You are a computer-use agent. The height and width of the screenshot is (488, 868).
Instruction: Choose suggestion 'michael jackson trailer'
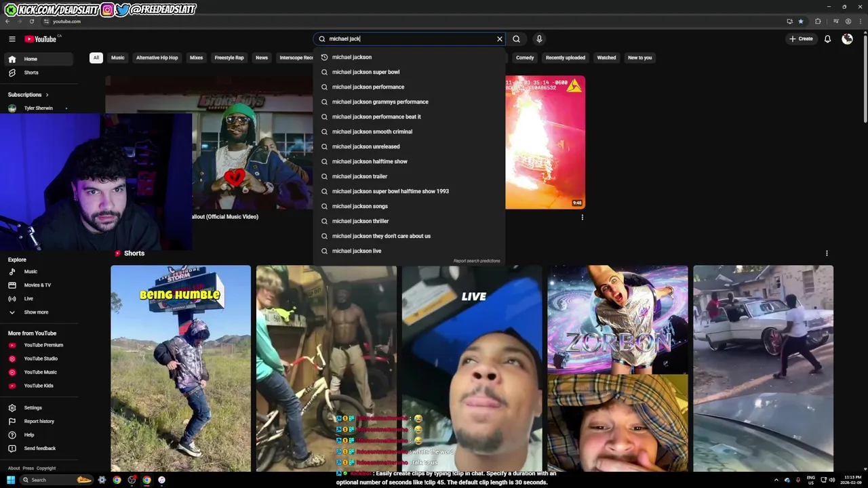(409, 176)
